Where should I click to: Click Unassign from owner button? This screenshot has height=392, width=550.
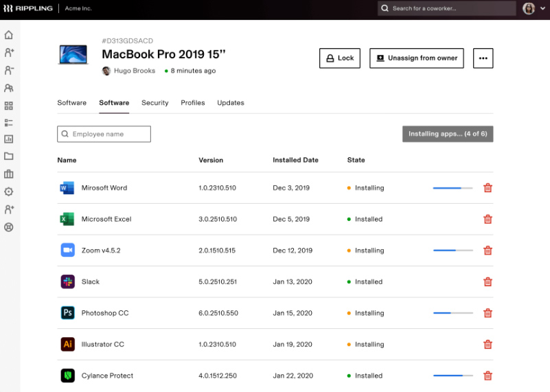[x=416, y=58]
